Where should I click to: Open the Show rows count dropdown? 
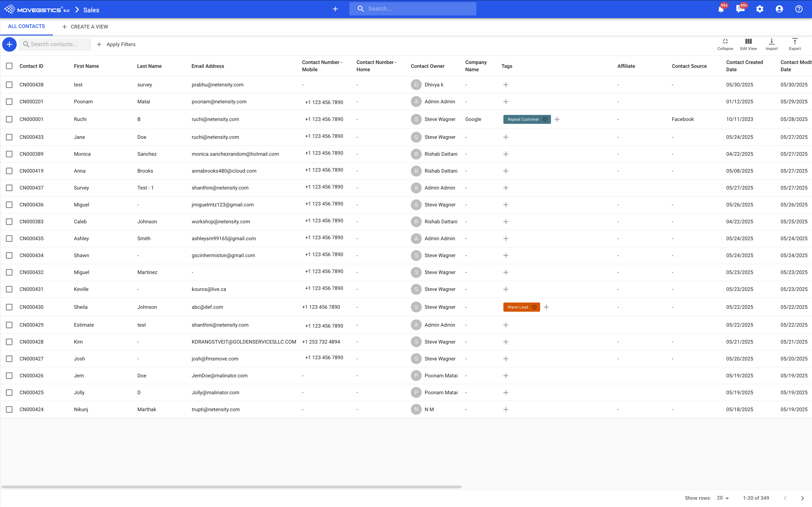pos(723,498)
